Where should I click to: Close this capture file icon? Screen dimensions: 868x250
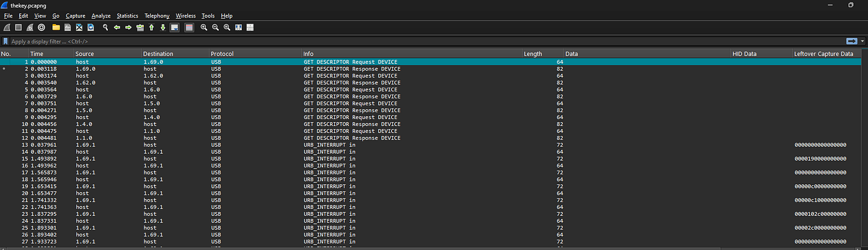click(x=79, y=27)
